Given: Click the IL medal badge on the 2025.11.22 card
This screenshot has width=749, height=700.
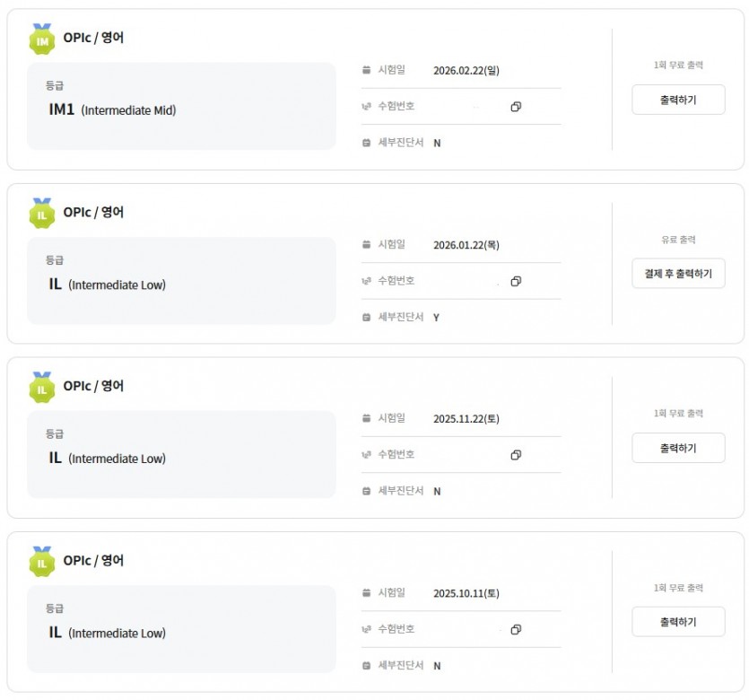Looking at the screenshot, I should pyautogui.click(x=42, y=387).
